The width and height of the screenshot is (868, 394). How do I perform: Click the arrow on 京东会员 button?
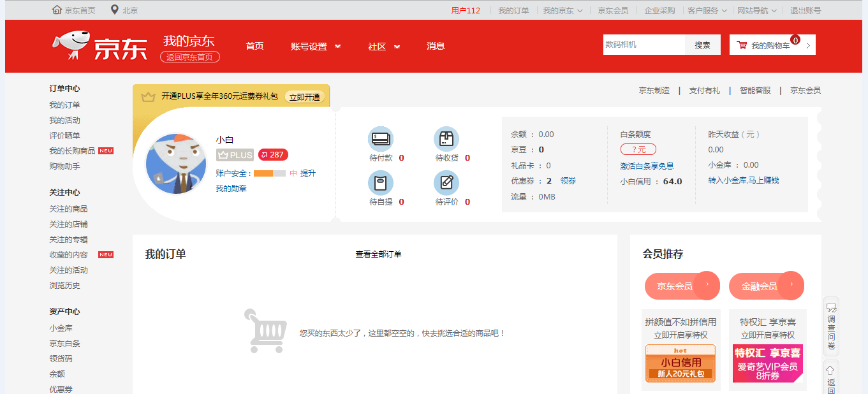pos(707,285)
